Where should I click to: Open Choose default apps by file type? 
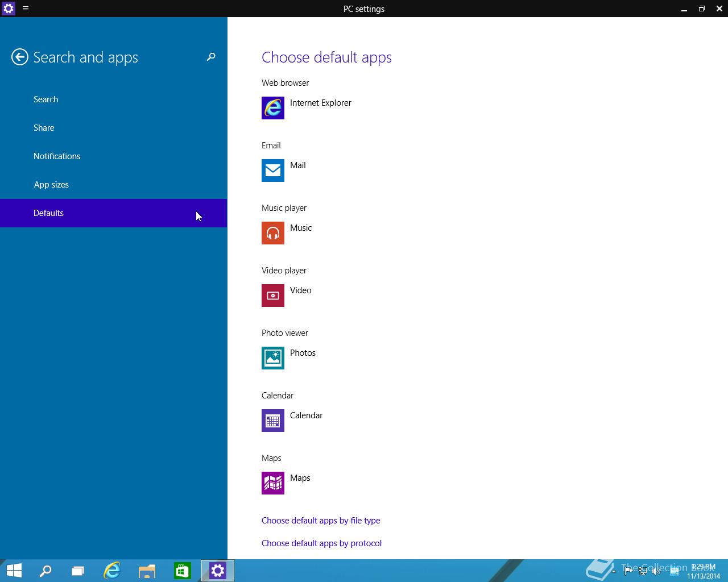(x=321, y=521)
